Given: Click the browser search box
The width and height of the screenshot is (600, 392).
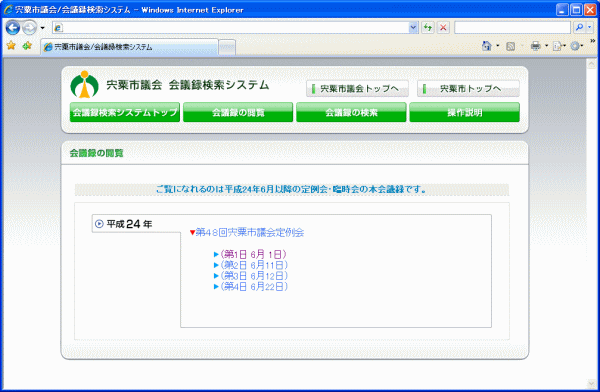Looking at the screenshot, I should 512,28.
